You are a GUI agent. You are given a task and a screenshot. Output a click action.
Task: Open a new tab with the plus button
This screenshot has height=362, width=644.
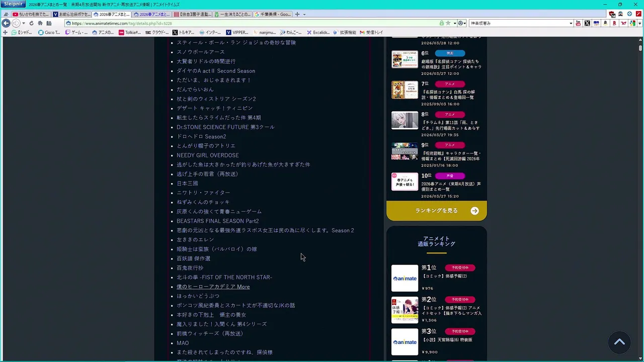297,14
